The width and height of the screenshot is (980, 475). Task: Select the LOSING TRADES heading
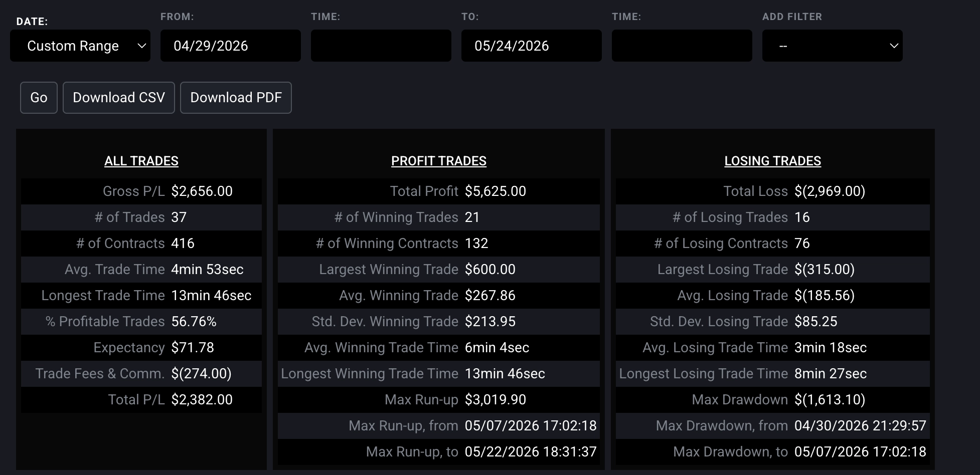coord(773,161)
